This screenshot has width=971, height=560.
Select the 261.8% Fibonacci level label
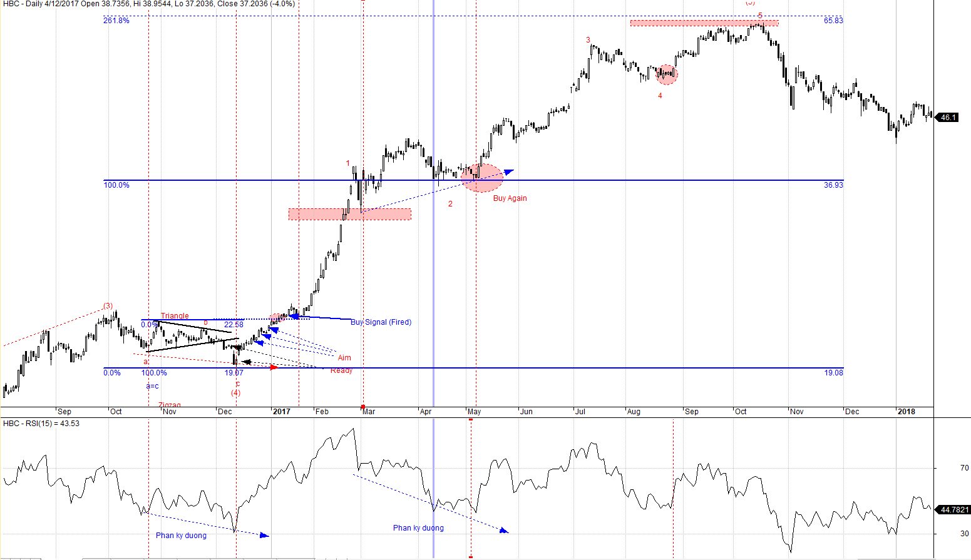(116, 21)
